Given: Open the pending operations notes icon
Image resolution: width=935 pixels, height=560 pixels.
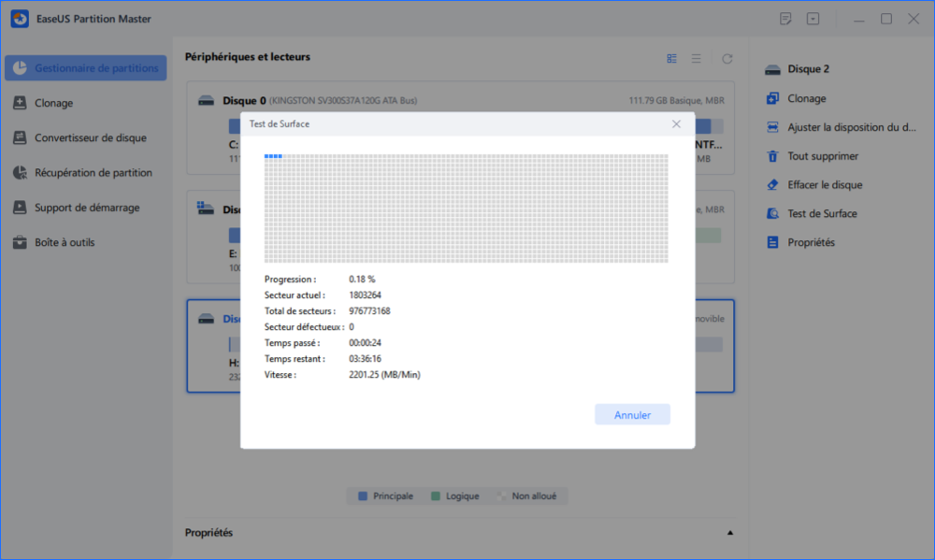Looking at the screenshot, I should coord(785,19).
